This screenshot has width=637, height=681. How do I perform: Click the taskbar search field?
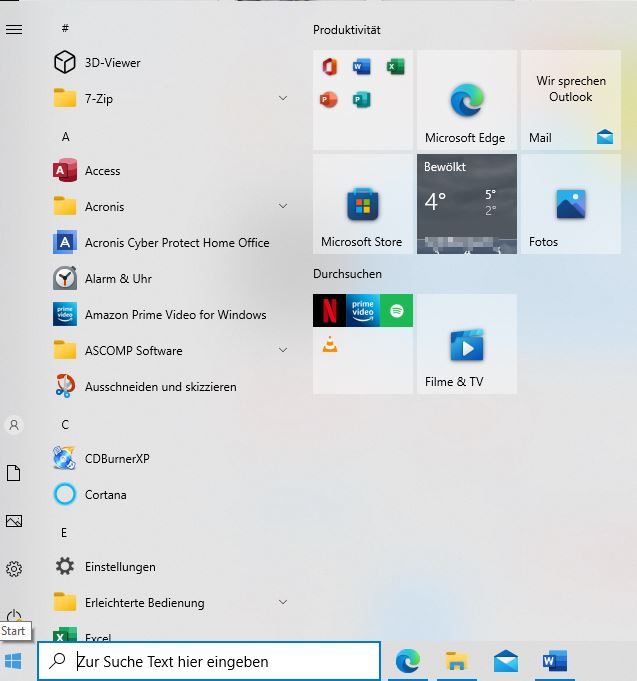pyautogui.click(x=209, y=661)
